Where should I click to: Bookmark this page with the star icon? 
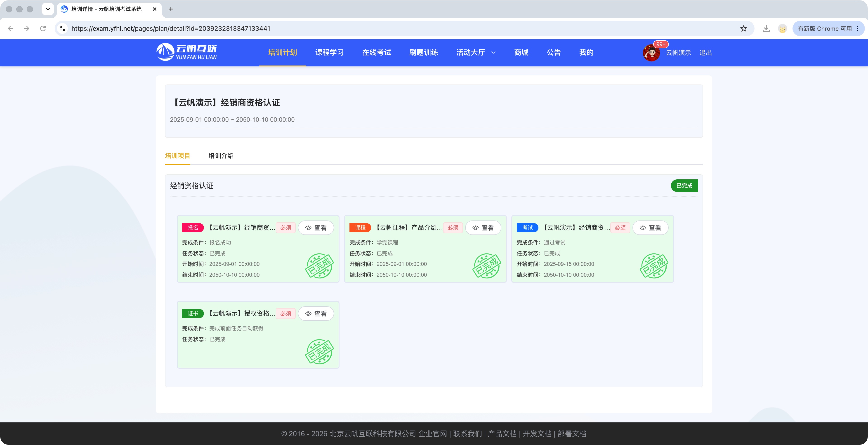744,29
